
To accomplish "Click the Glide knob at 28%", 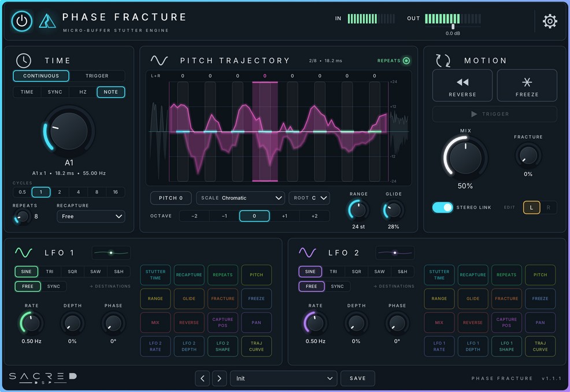I will 393,210.
